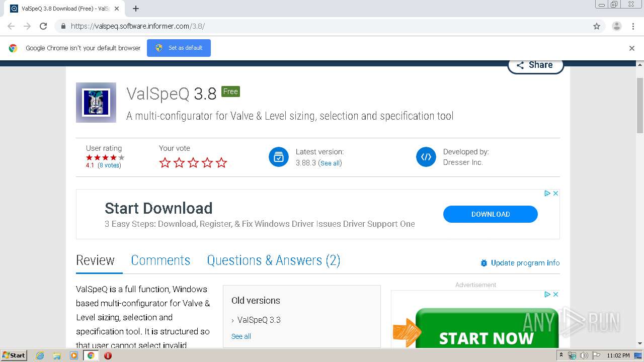Open media player from taskbar

pyautogui.click(x=74, y=355)
